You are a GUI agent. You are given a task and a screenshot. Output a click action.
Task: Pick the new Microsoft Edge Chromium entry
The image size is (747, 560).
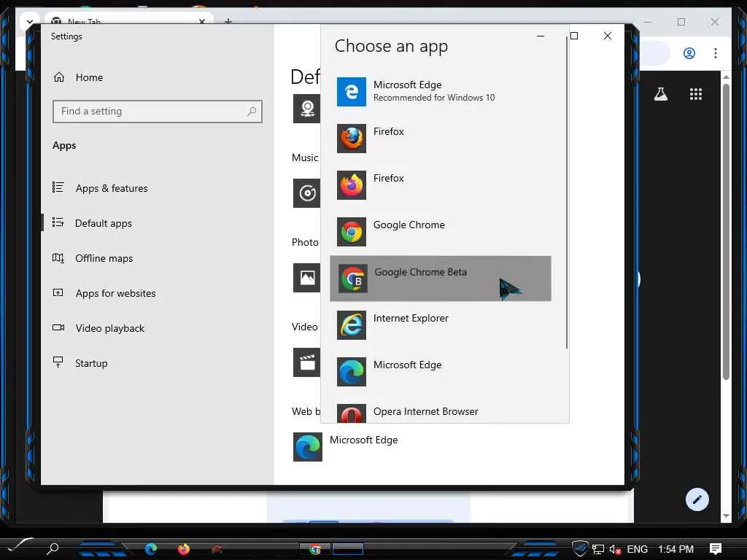click(440, 371)
